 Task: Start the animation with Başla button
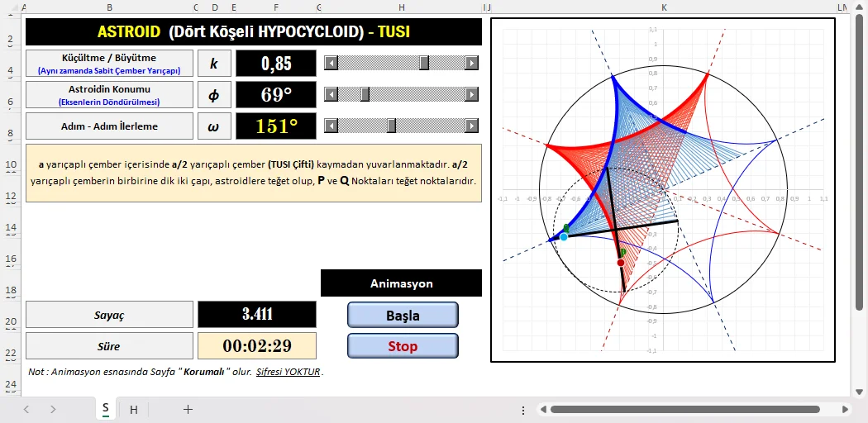(403, 315)
